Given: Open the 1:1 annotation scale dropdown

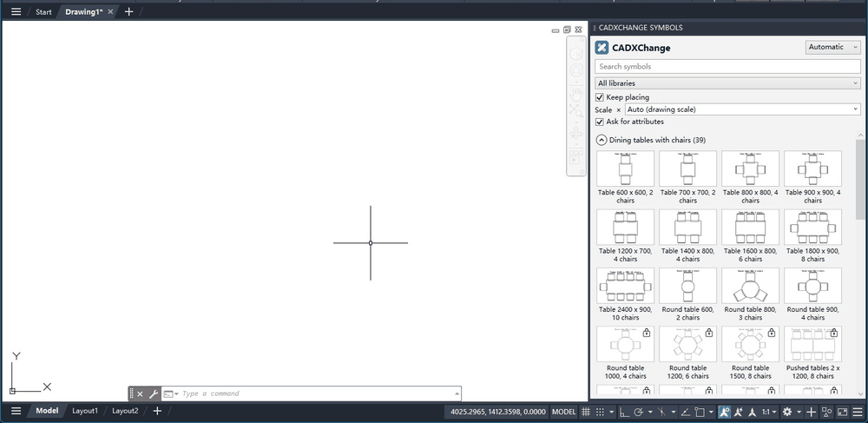Looking at the screenshot, I should (x=769, y=412).
